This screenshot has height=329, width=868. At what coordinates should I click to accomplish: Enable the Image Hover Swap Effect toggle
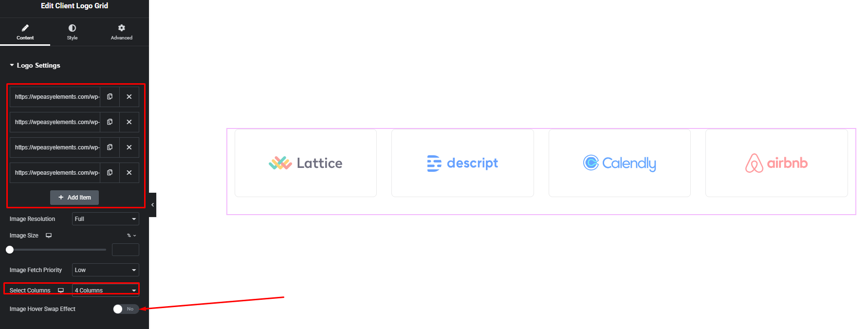(x=126, y=309)
